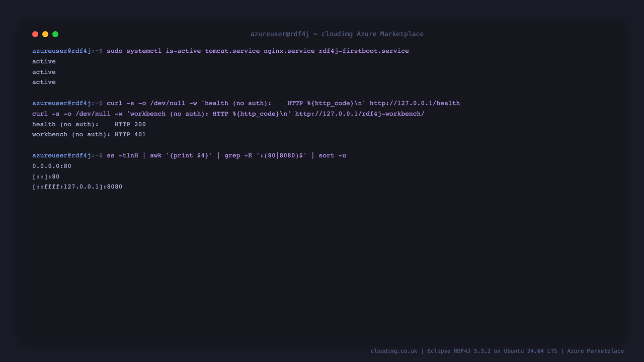Click the curl command ending in /health
This screenshot has width=644, height=362.
click(x=283, y=103)
